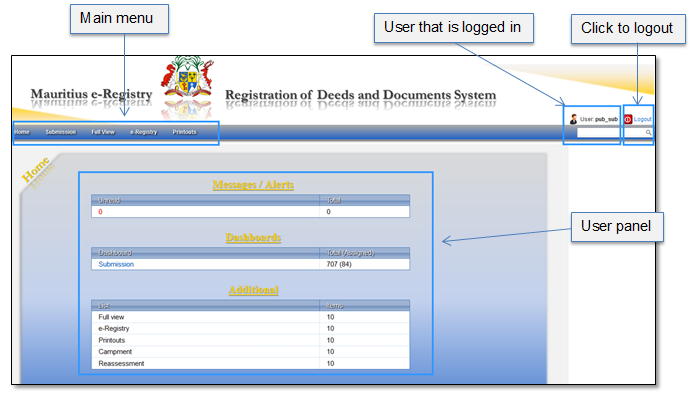Click the search input field
695x396 pixels.
click(x=614, y=132)
